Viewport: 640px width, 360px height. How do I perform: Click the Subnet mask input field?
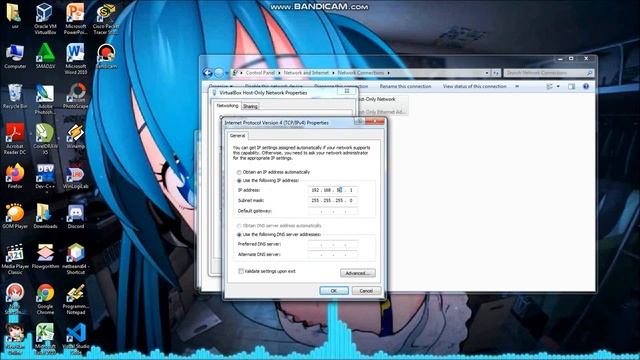pos(333,200)
